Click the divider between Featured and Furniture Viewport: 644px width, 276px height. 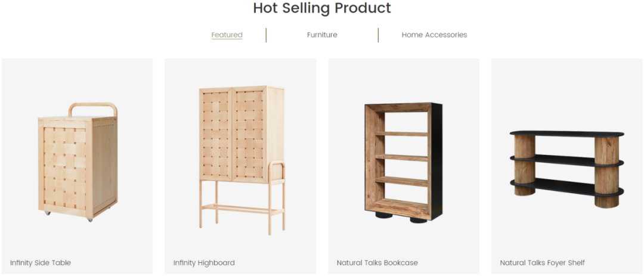(266, 35)
